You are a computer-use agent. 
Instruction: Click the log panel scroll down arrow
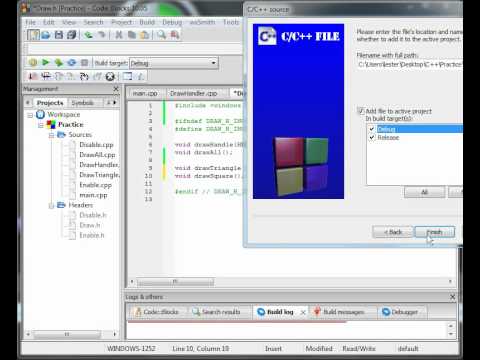tap(451, 334)
